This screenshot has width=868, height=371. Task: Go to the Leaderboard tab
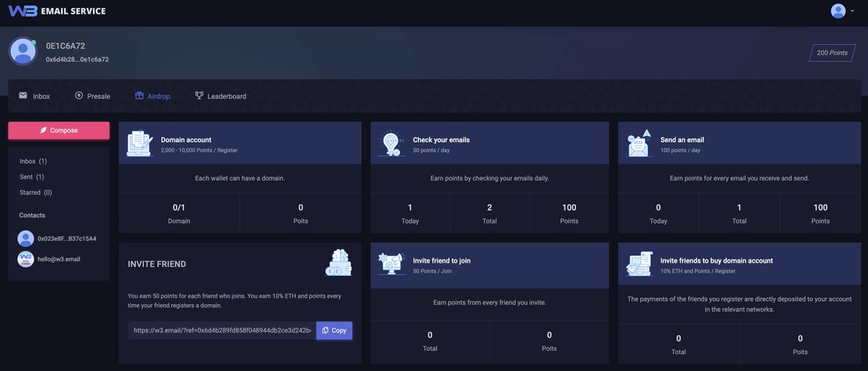click(221, 96)
